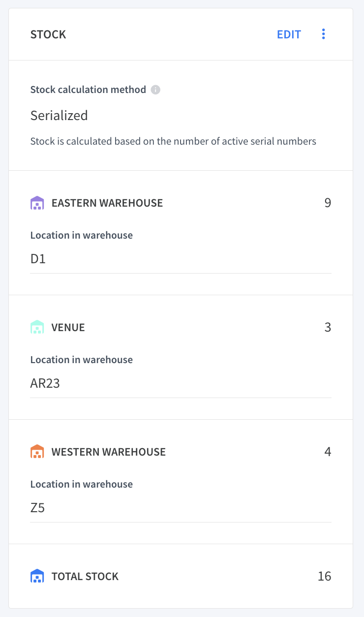Click the WESTERN WAREHOUSE label

point(109,452)
